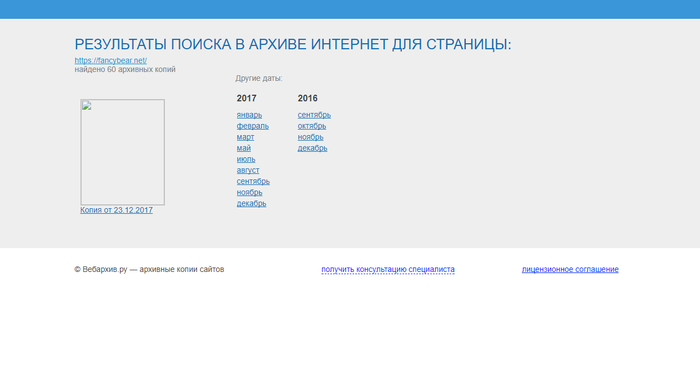
Task: Select сентябрь in the 2017 column
Action: [253, 181]
